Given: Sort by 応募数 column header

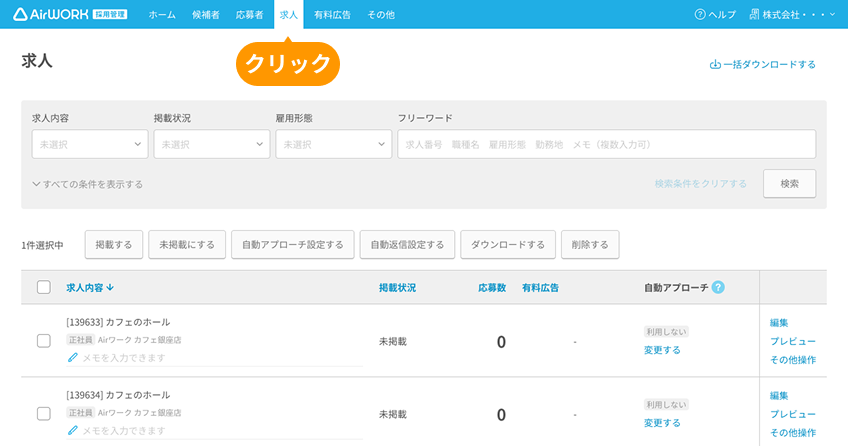Looking at the screenshot, I should (x=492, y=288).
